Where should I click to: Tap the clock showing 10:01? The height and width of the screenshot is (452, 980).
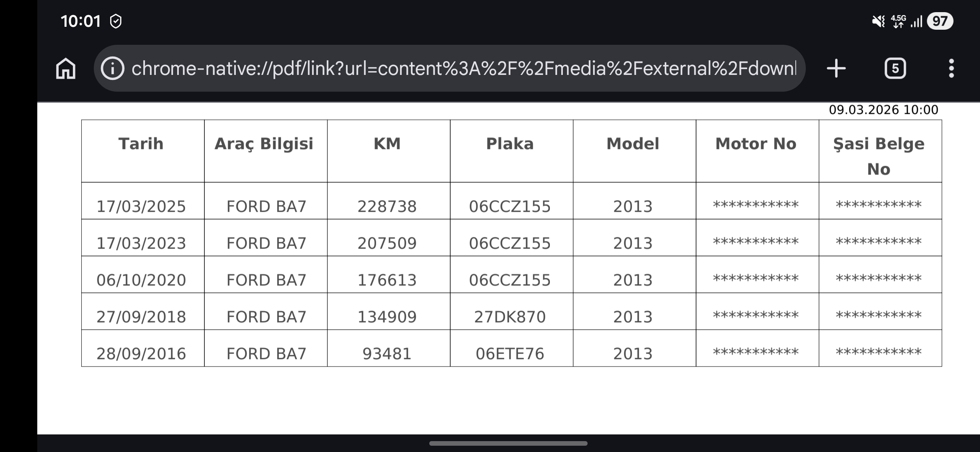coord(81,21)
